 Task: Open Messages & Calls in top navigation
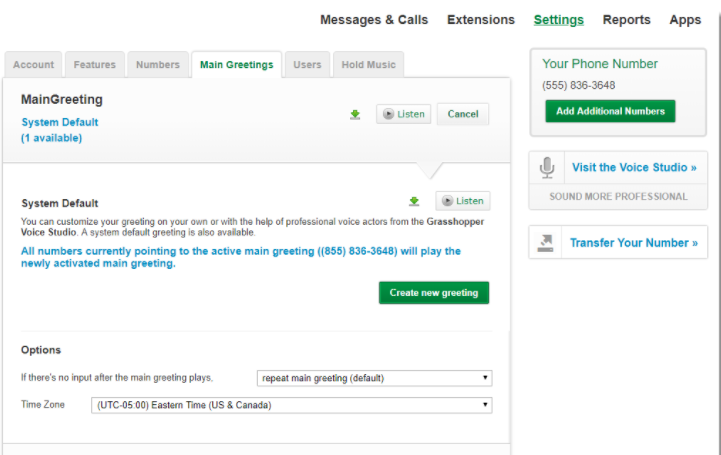pyautogui.click(x=374, y=20)
